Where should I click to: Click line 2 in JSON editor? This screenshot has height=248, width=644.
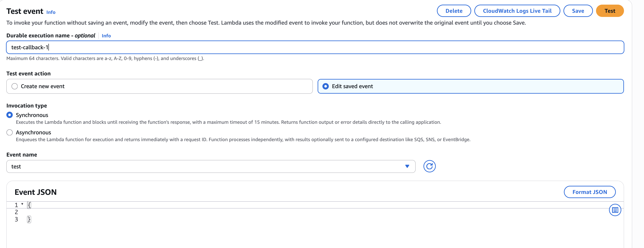pyautogui.click(x=150, y=212)
